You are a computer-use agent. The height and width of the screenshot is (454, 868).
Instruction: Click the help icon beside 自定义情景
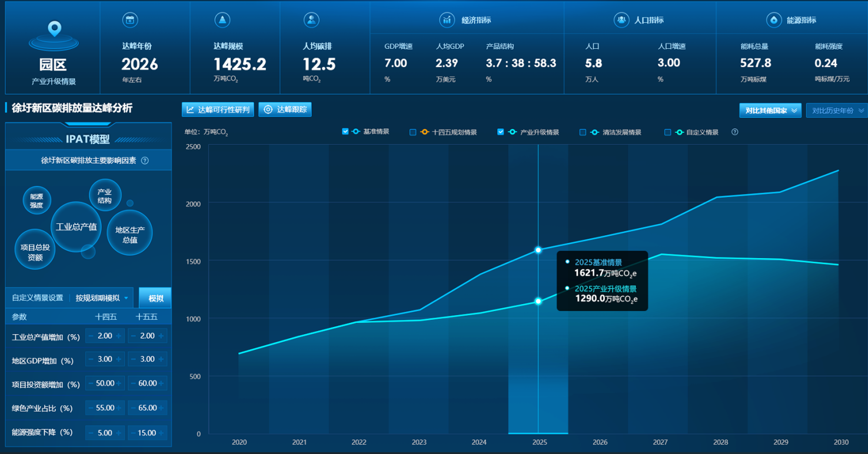(734, 132)
